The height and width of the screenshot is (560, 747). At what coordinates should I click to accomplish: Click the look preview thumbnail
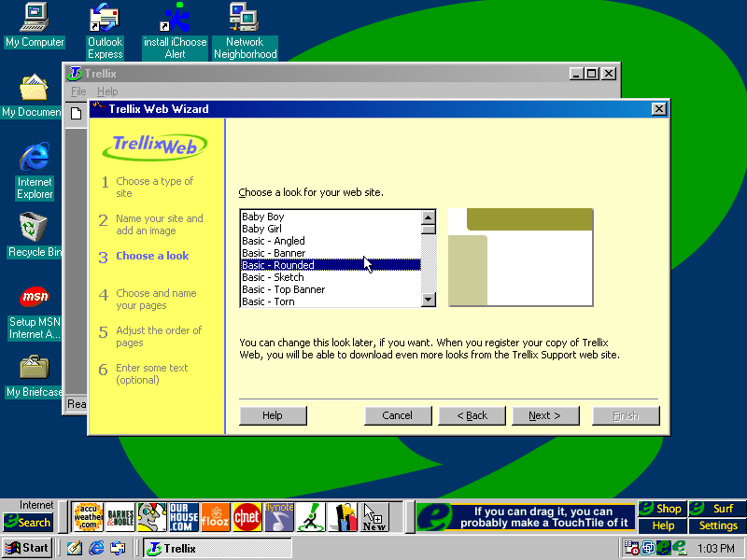[520, 258]
